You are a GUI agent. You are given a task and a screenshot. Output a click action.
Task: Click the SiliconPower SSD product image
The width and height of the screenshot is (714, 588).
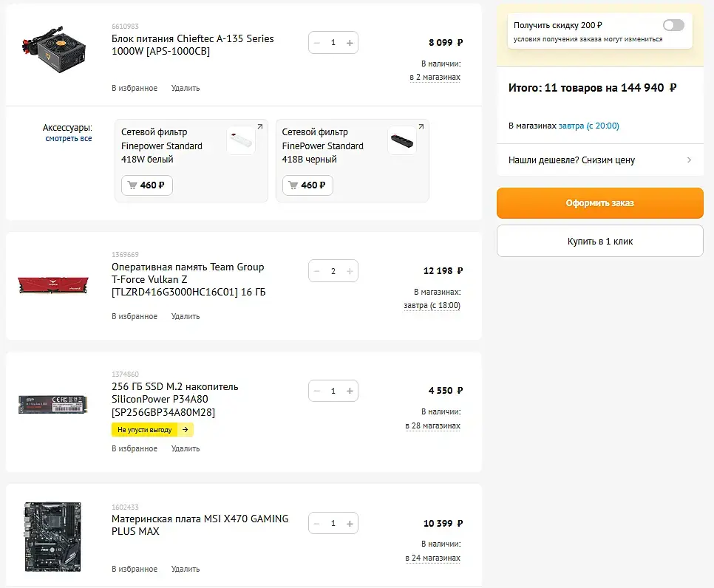[52, 403]
